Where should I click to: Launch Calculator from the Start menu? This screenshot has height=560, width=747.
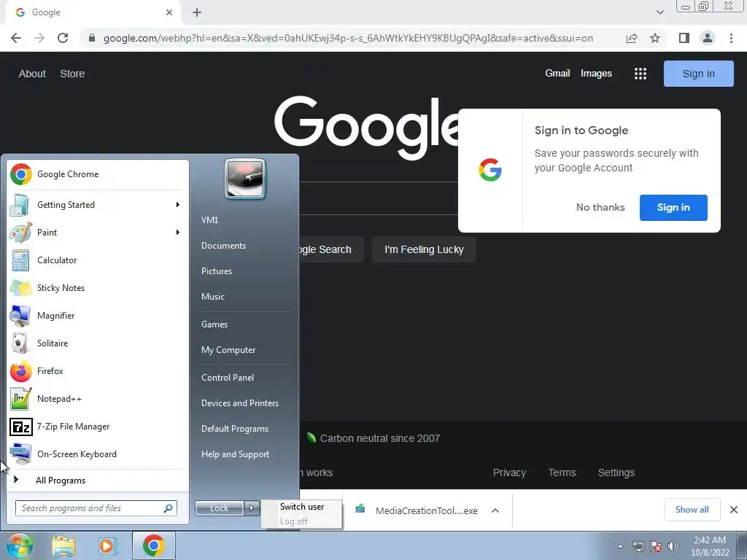[x=98, y=260]
